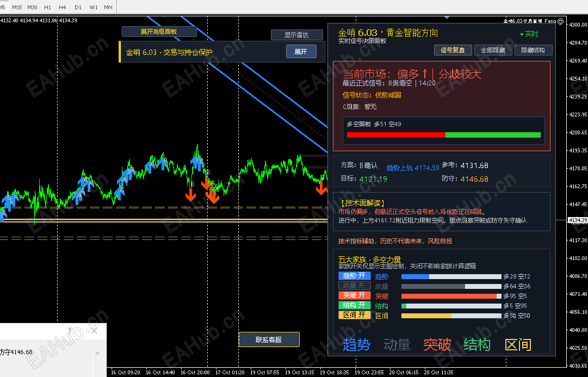
Task: Click the 趋势上轨 4174.59 value
Action: click(x=412, y=168)
